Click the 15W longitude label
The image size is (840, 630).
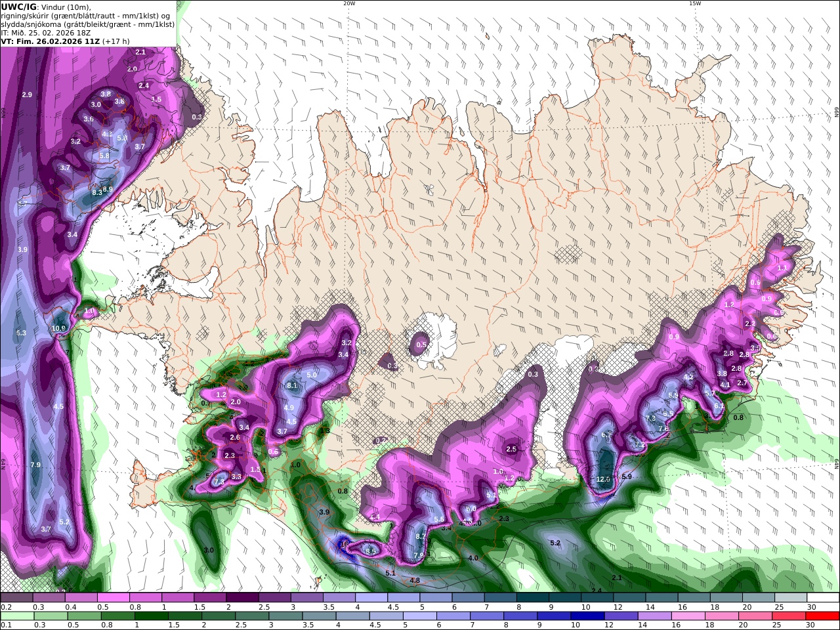point(694,3)
